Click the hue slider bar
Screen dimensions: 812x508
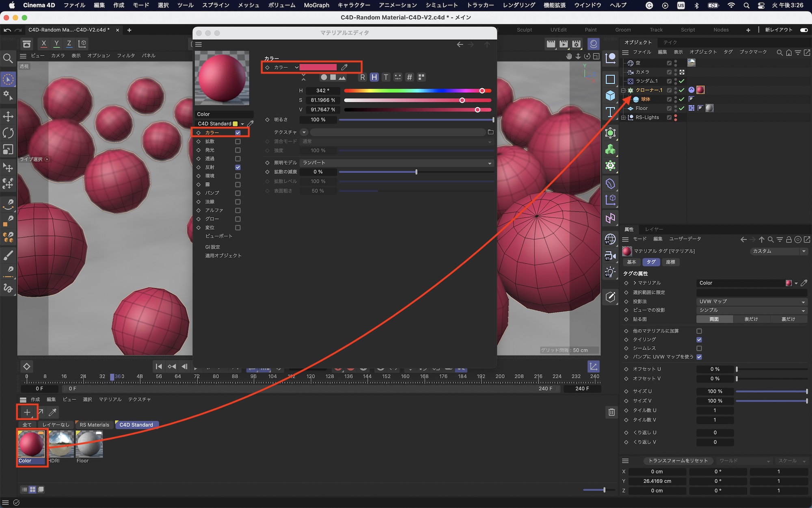[x=417, y=91]
